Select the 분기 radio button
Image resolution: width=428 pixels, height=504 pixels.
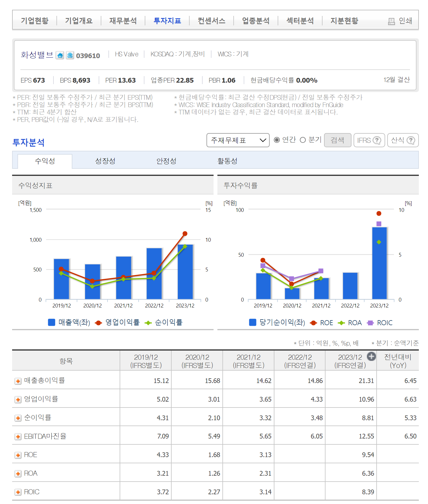[x=303, y=140]
